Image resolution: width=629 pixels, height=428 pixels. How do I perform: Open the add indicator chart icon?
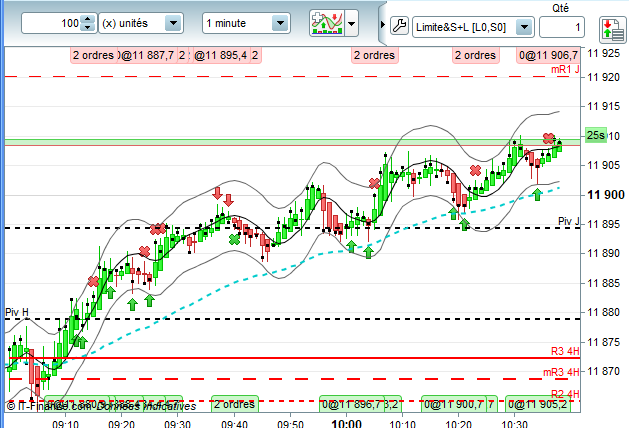pyautogui.click(x=327, y=23)
